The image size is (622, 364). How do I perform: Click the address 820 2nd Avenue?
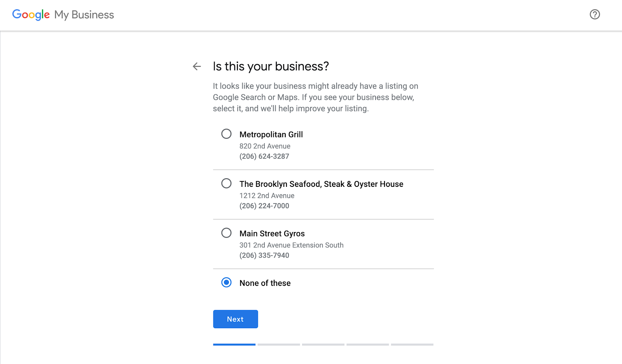[x=265, y=146]
